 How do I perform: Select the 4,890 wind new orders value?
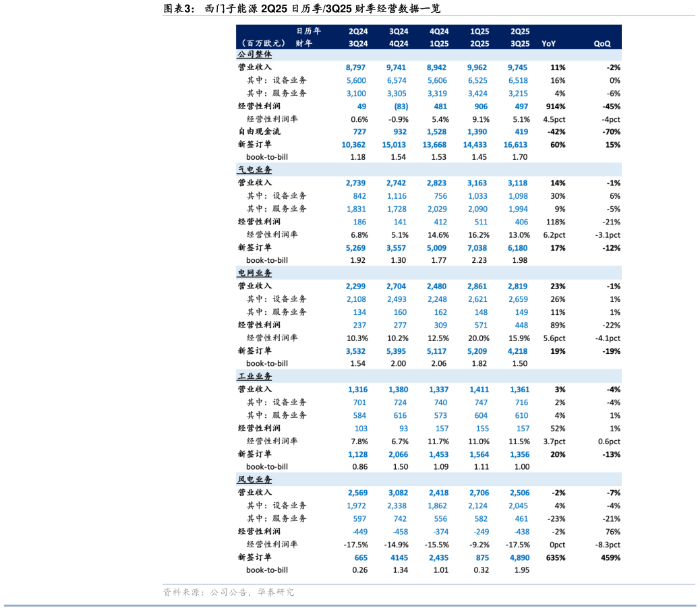[x=518, y=557]
